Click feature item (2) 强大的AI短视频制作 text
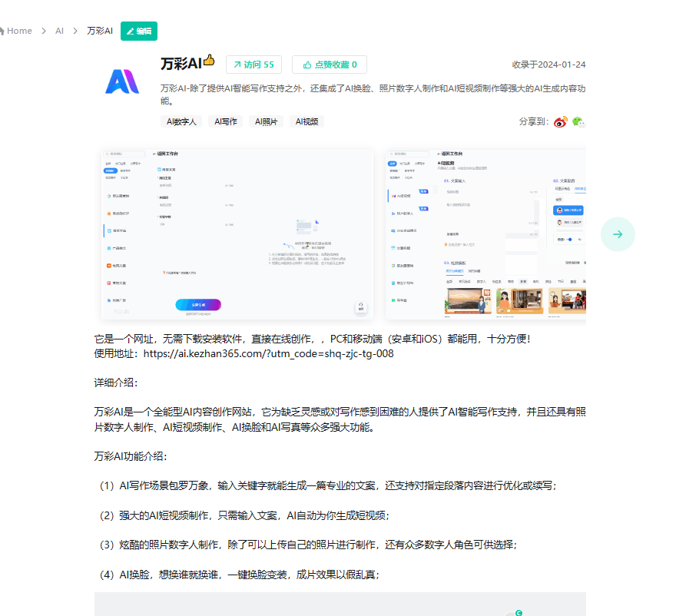This screenshot has height=616, width=676. click(x=245, y=515)
